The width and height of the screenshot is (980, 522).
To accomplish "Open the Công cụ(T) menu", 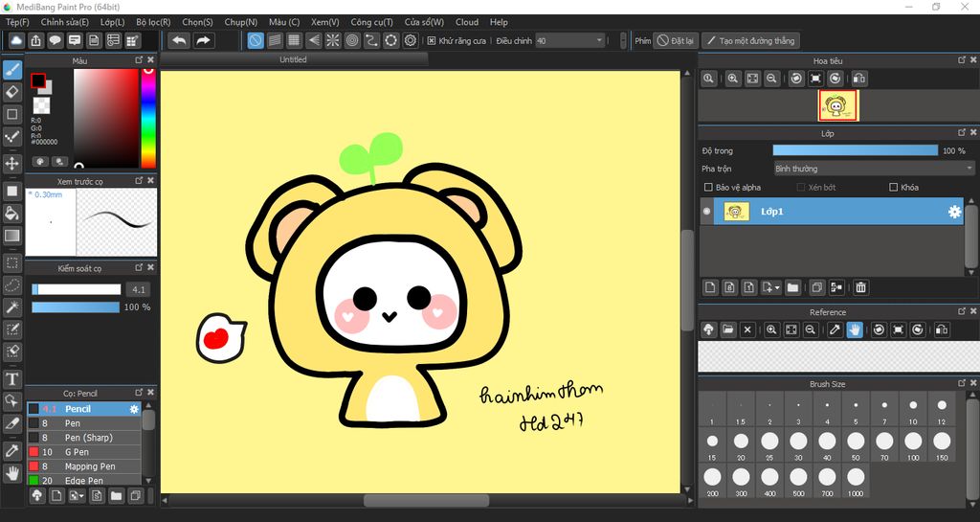I will 372,22.
